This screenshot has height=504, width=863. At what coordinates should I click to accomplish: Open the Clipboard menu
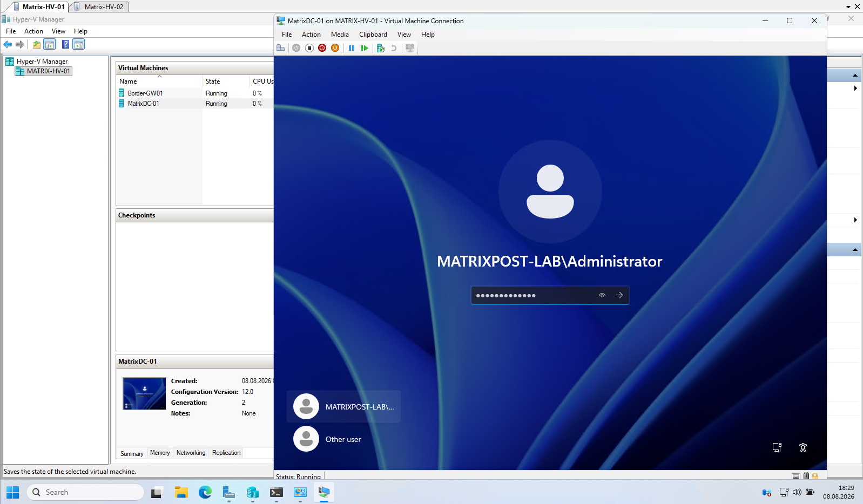pyautogui.click(x=373, y=35)
